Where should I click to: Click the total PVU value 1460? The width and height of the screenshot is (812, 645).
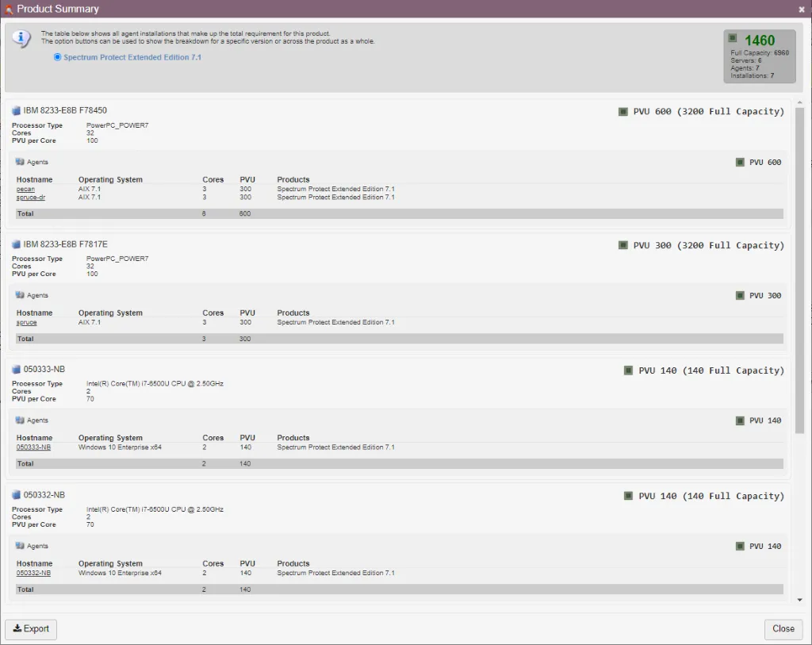tap(760, 40)
